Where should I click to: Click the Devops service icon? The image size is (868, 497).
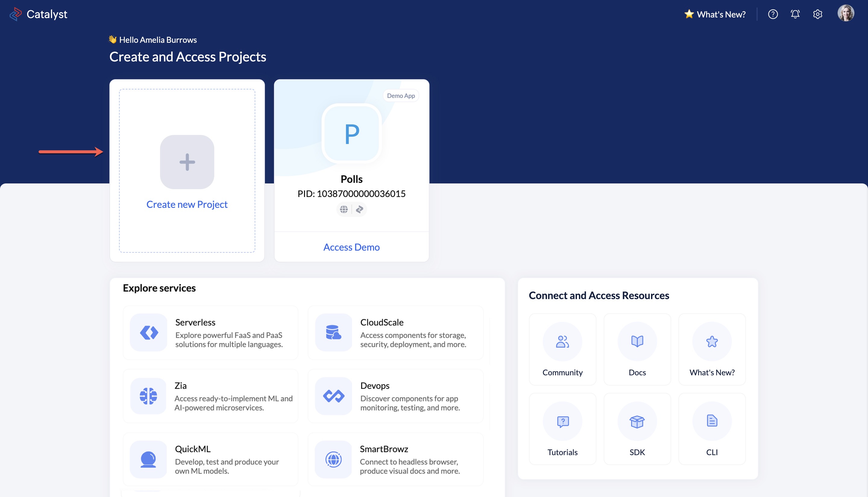333,396
